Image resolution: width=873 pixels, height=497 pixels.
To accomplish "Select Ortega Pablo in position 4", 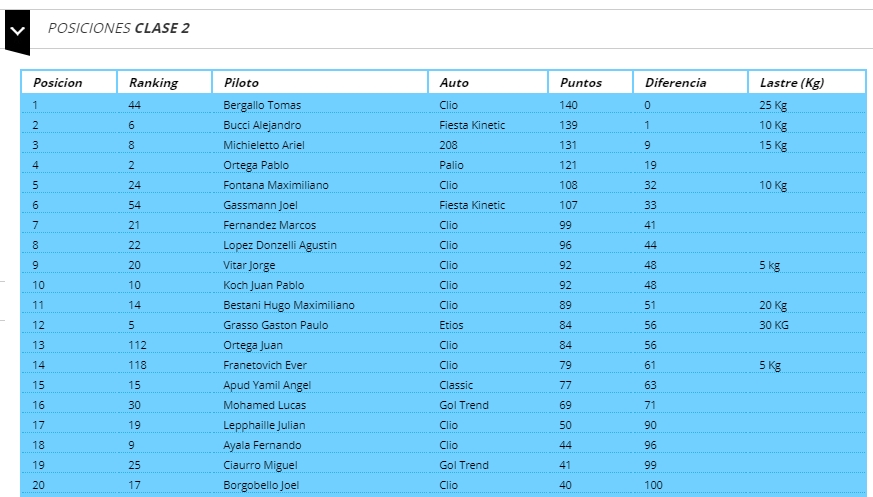I will [256, 165].
